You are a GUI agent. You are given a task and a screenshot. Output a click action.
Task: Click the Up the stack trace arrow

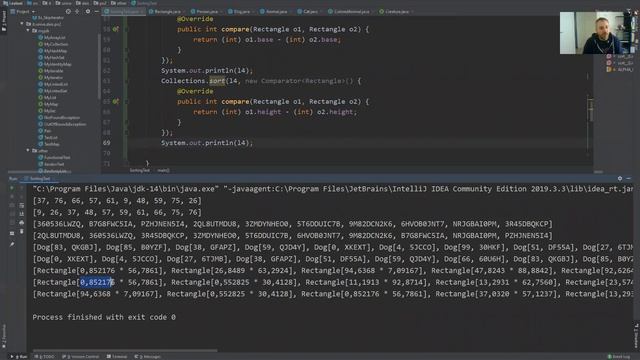[x=22, y=188]
